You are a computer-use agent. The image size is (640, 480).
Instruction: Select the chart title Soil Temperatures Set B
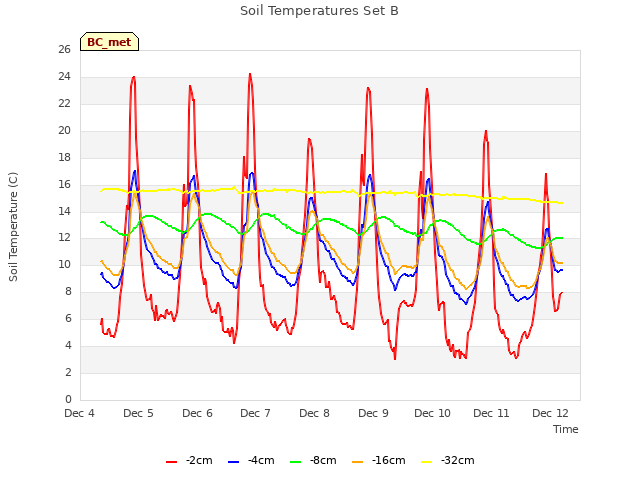[319, 11]
